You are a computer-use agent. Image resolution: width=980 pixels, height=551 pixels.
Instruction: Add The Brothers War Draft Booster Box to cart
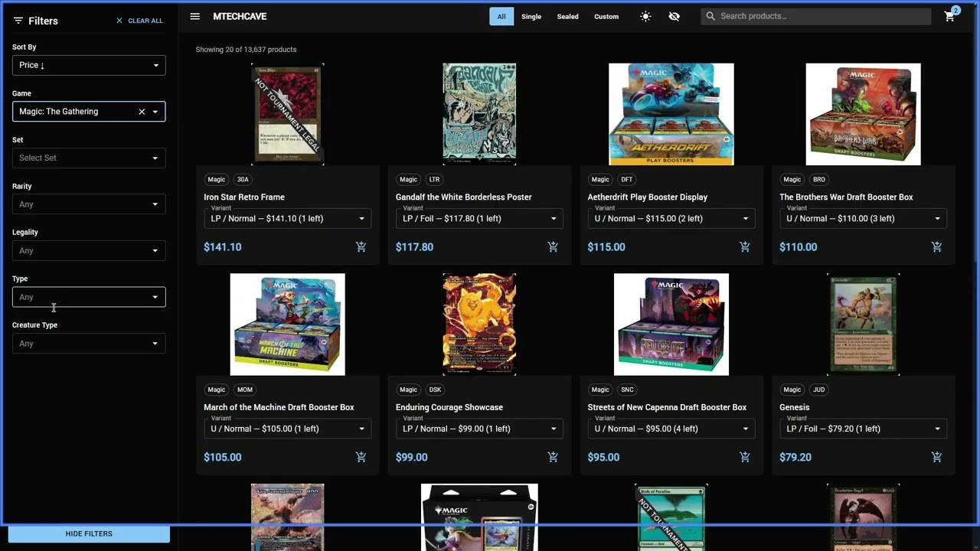pyautogui.click(x=936, y=247)
